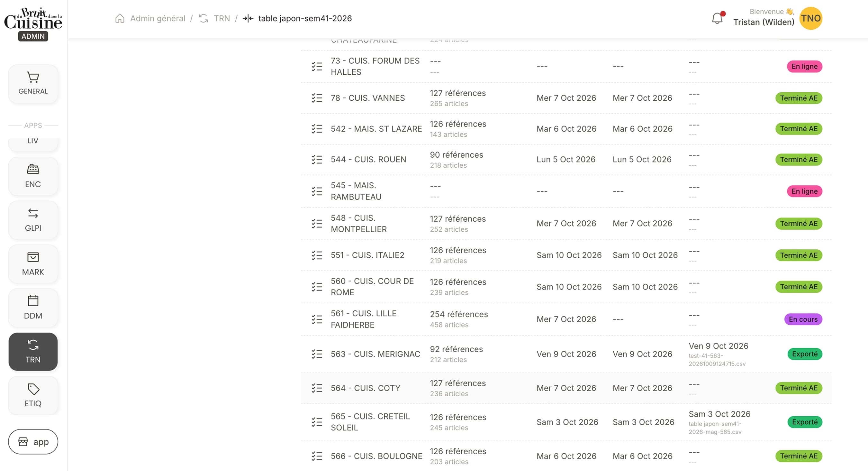The height and width of the screenshot is (471, 868).
Task: Open list icon for 564 - CUIS. COTY
Action: 317,388
